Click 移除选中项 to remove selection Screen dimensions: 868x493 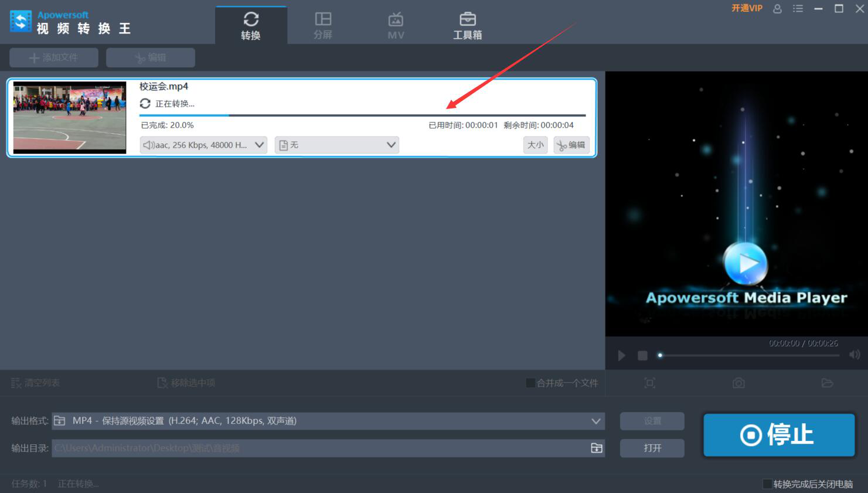point(186,383)
